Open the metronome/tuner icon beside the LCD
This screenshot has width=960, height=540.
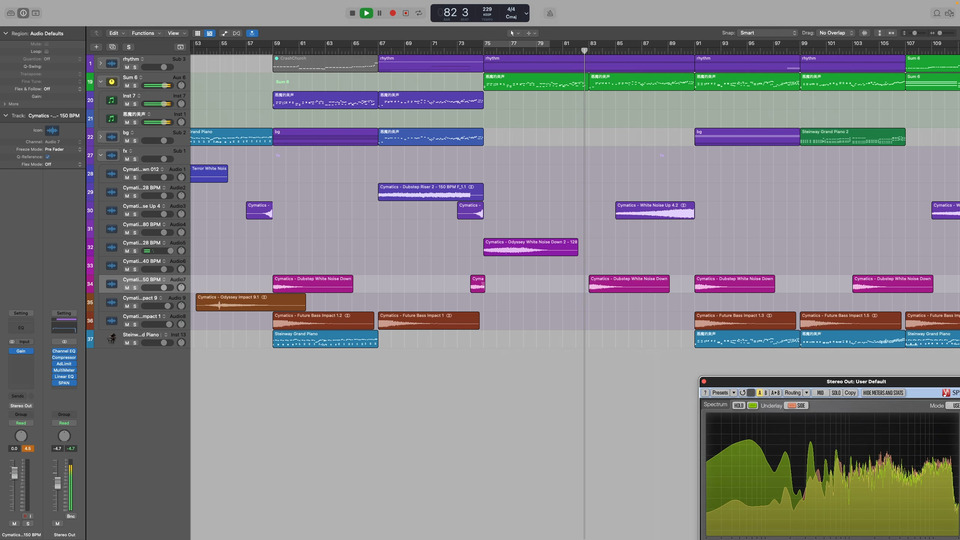550,13
